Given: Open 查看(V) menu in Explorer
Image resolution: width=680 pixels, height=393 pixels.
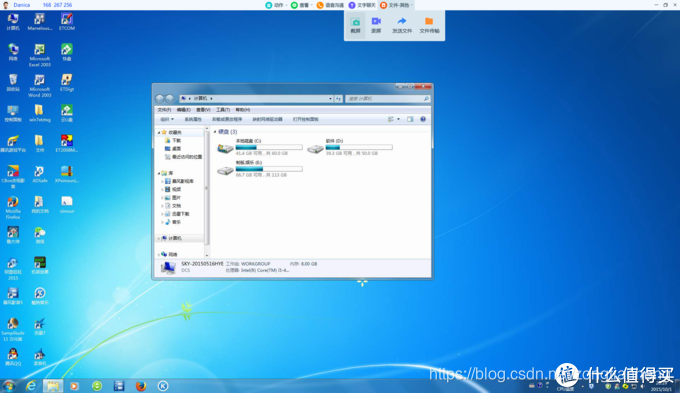Looking at the screenshot, I should (x=203, y=110).
